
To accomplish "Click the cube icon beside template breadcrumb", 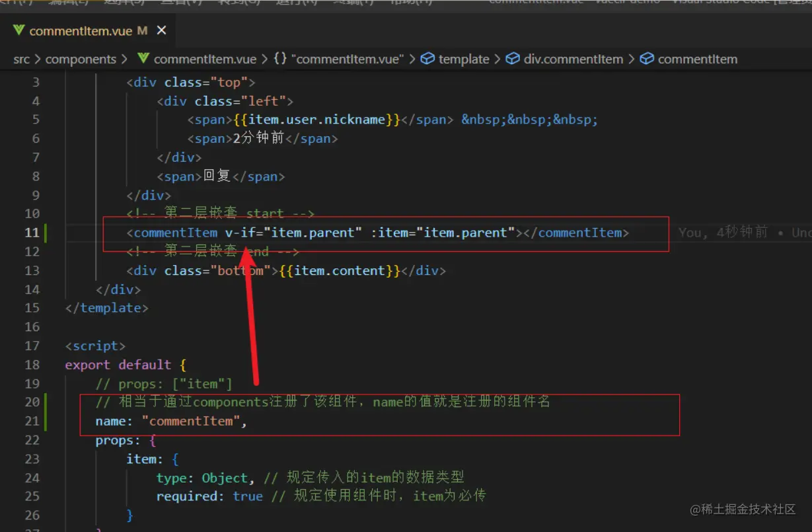I will [428, 59].
